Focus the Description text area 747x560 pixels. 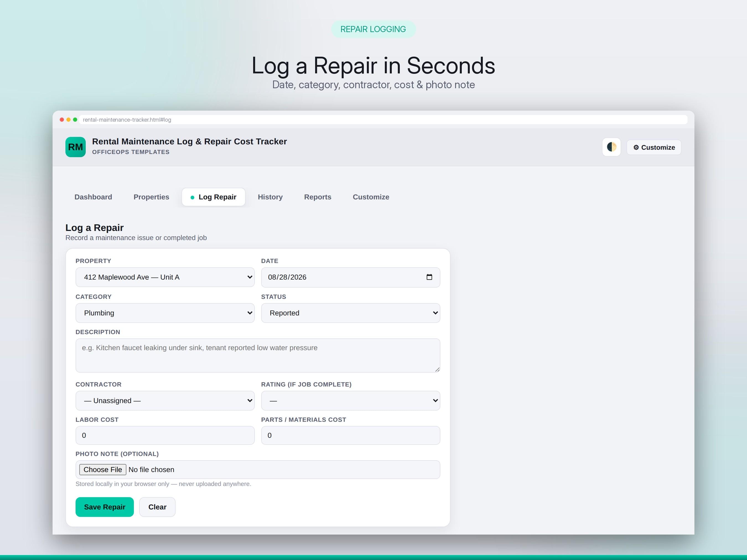(258, 355)
